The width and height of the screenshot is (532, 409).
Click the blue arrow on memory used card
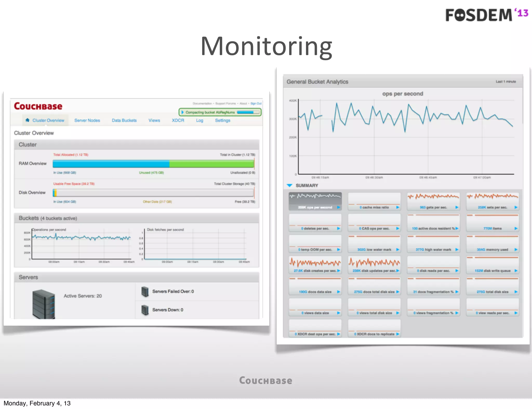(x=516, y=249)
